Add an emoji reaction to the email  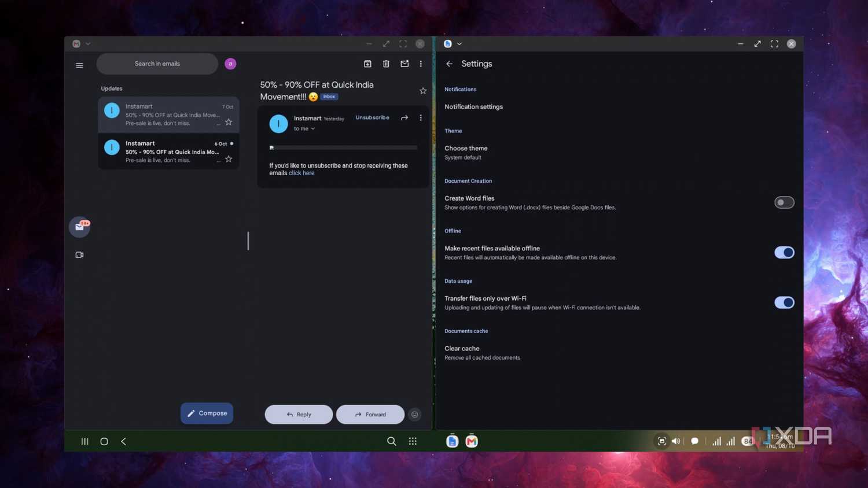[414, 415]
